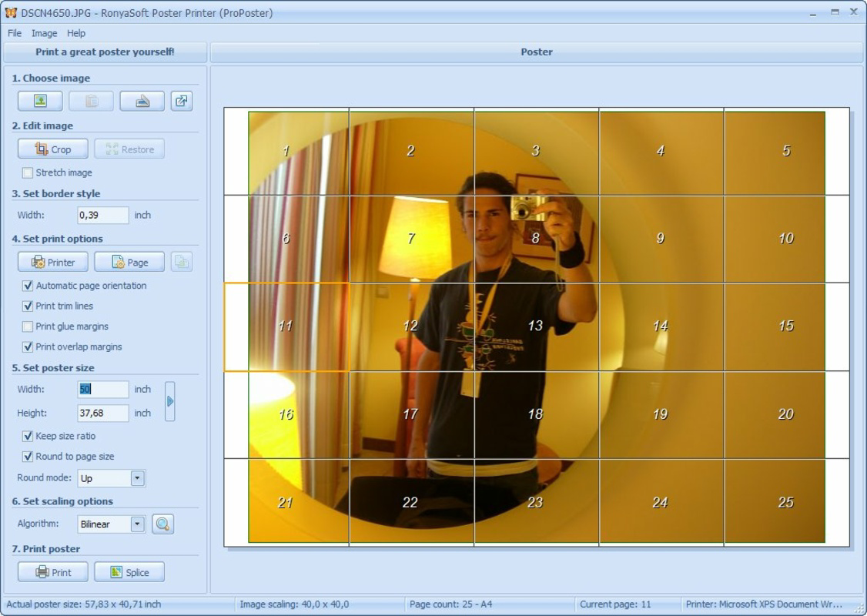Click the 'Poster' panel header
Screen dimensions: 867x616
[537, 52]
